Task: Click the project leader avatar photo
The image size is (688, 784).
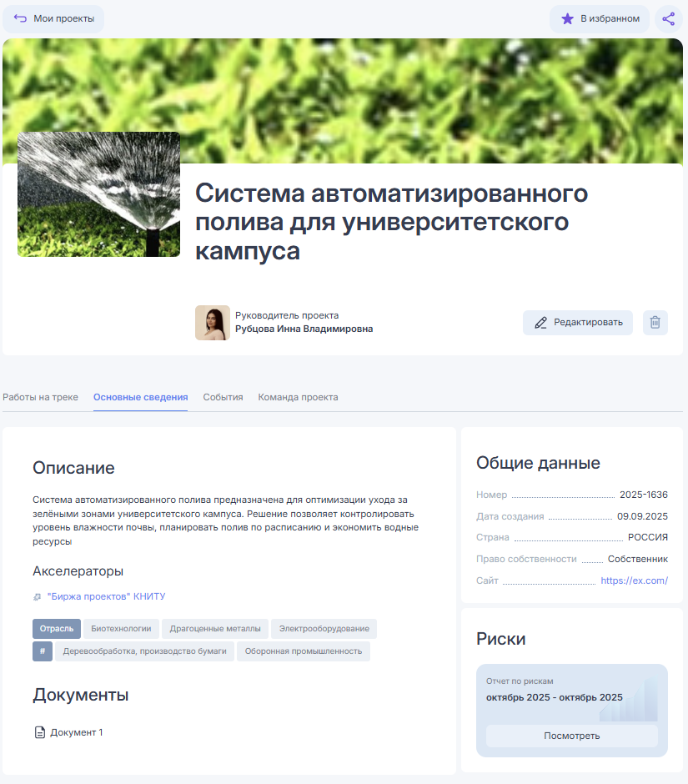Action: (x=212, y=323)
